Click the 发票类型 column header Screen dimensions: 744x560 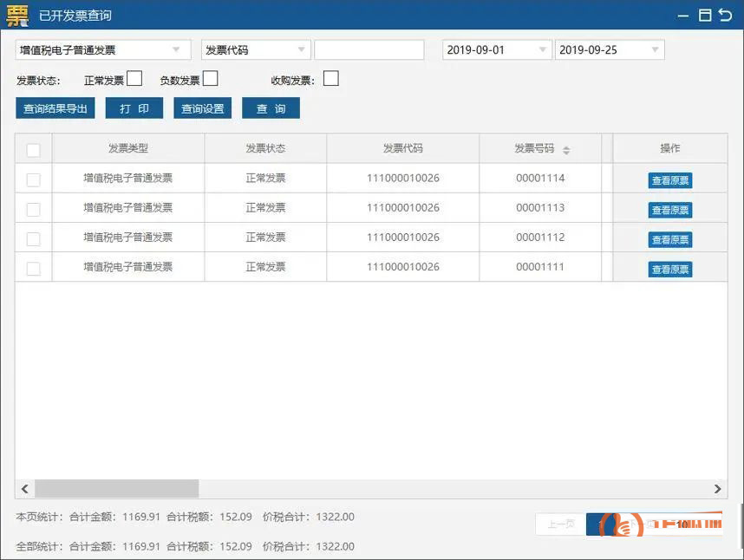pyautogui.click(x=128, y=148)
